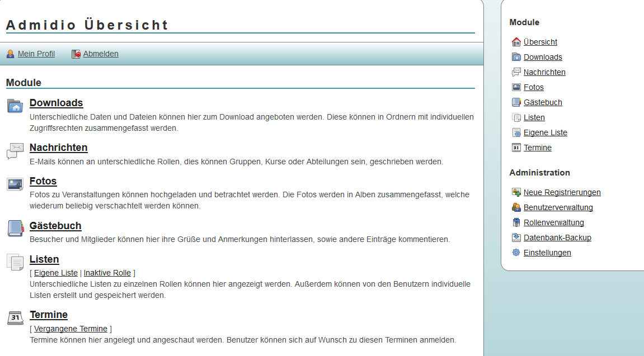Click the Fotos picture icon in main list
The image size is (644, 356).
[15, 184]
